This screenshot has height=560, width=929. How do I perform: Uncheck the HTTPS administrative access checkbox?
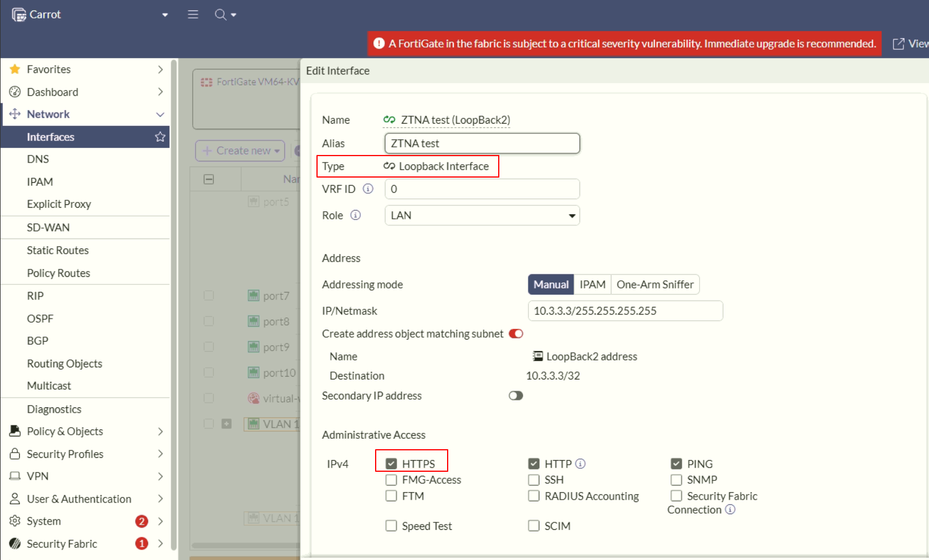pos(391,464)
